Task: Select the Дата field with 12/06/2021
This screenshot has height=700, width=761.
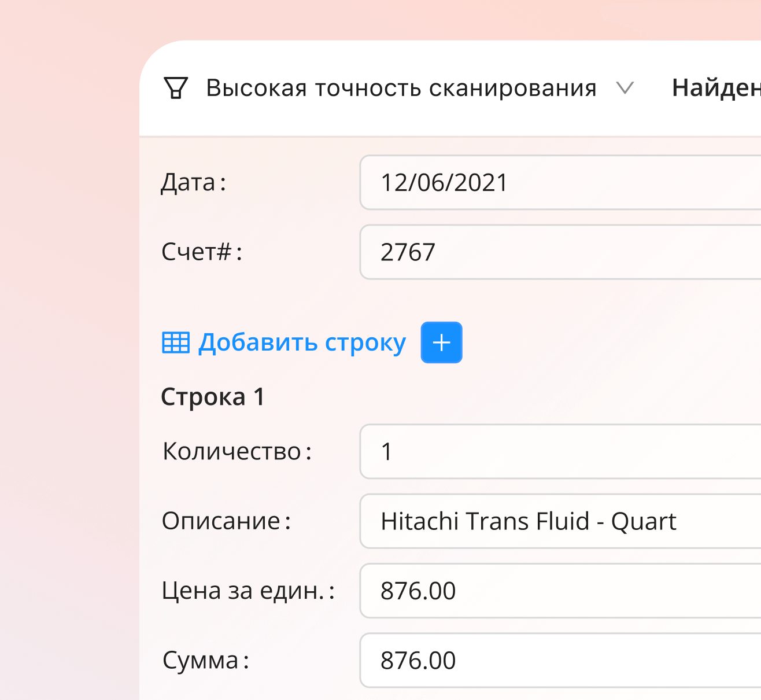Action: pos(560,182)
